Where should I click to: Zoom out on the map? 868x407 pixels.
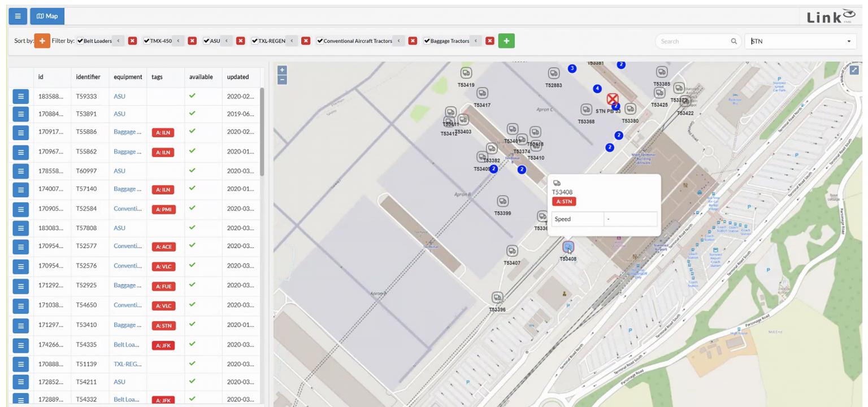(282, 80)
